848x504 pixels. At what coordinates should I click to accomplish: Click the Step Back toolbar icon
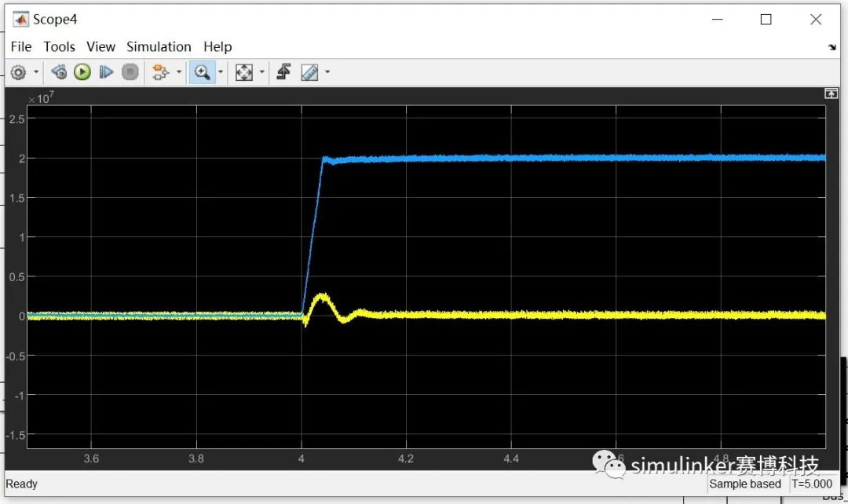[x=59, y=72]
